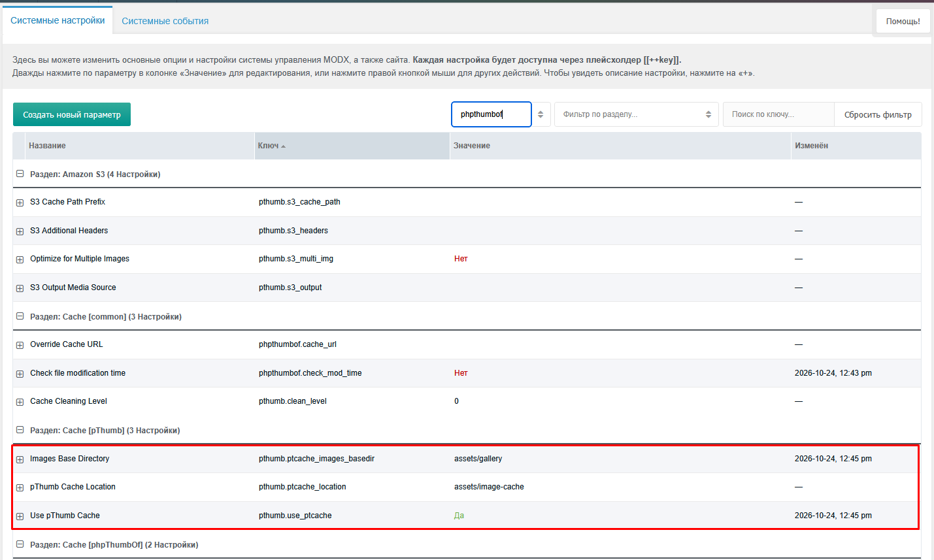Collapse the Cache [pThumb] section group
934x560 pixels.
point(20,430)
